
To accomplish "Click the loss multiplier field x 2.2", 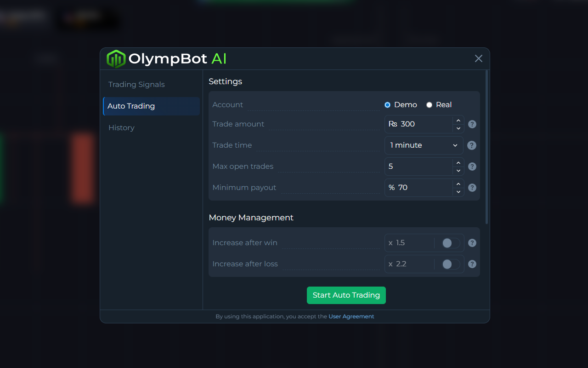I will pyautogui.click(x=409, y=264).
